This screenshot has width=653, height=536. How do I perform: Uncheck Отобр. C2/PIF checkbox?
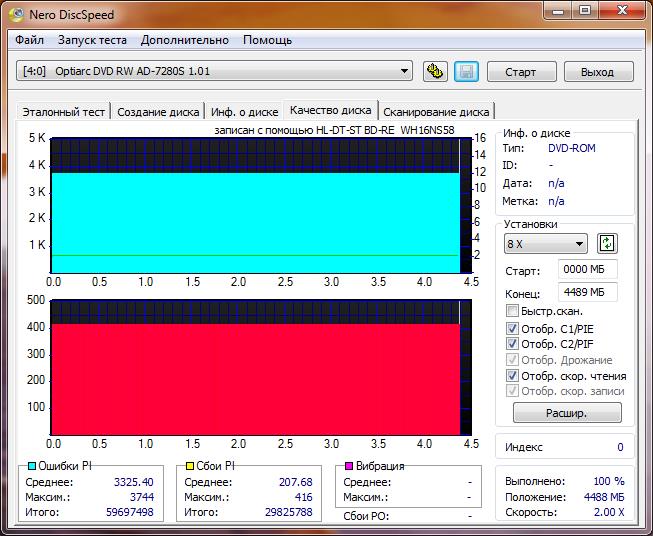(513, 344)
